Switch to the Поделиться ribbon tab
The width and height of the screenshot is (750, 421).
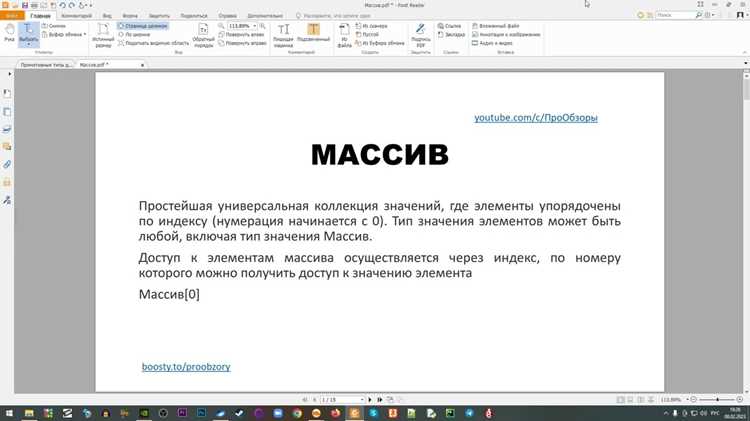(x=194, y=16)
